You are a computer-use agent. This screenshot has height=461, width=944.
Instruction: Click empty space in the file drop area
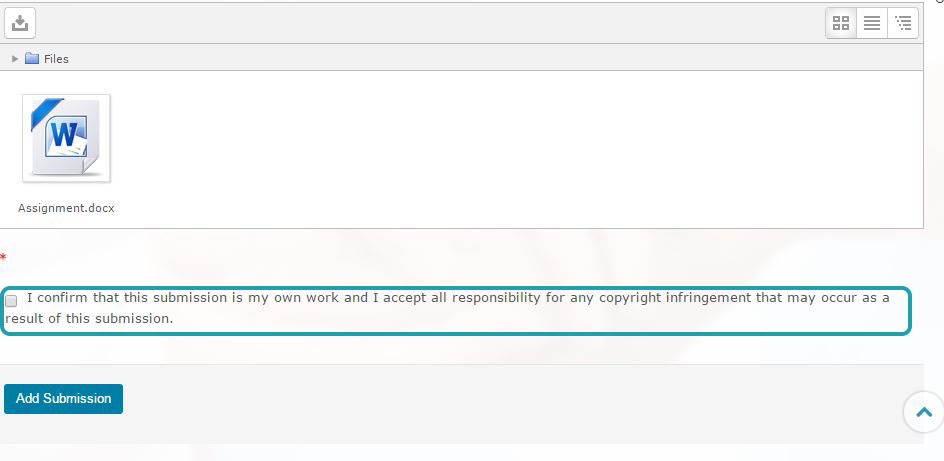[512, 150]
